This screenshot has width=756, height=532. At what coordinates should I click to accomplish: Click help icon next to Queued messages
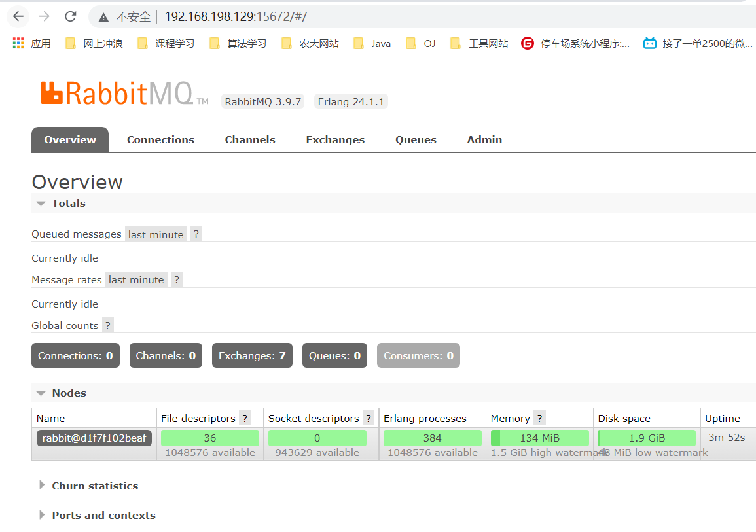(196, 235)
